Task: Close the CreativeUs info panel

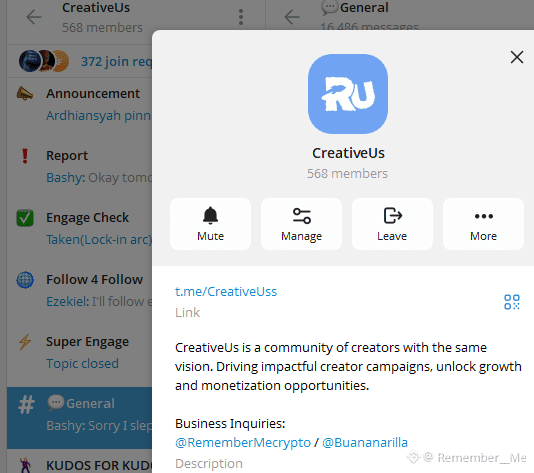Action: tap(517, 57)
